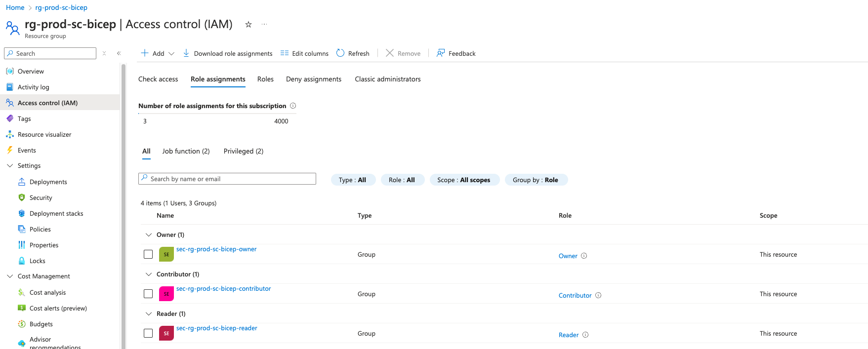Focus the Search by name or email box
This screenshot has width=868, height=349.
pos(227,179)
